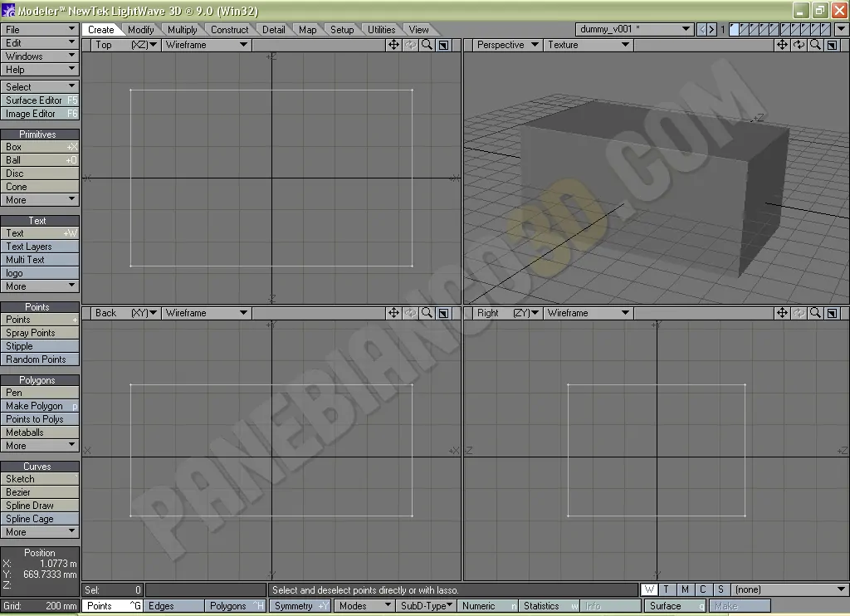Open the Surface Editor
This screenshot has width=850, height=616.
40,100
